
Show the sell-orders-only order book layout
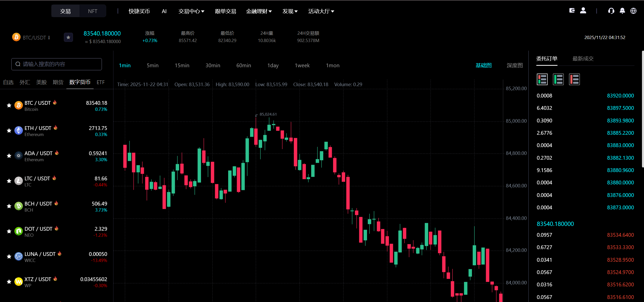coord(574,80)
